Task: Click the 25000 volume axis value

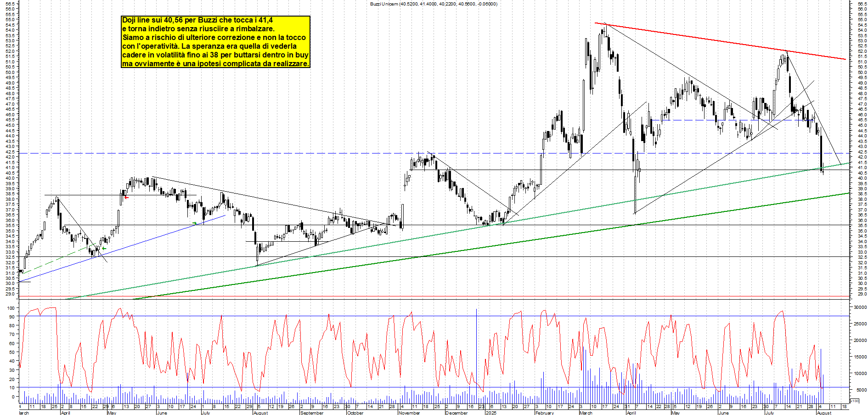Action: tap(860, 324)
